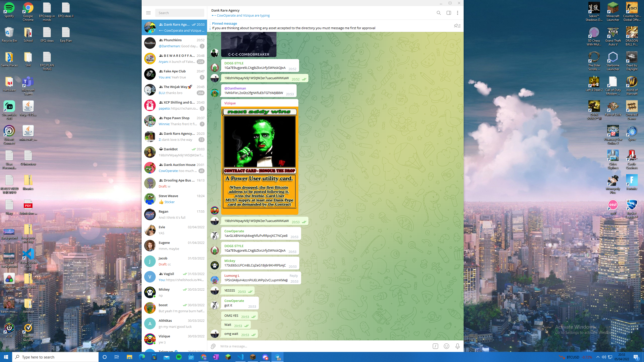Open Rocket League desktop shortcut
The height and width of the screenshot is (362, 644).
click(x=632, y=209)
